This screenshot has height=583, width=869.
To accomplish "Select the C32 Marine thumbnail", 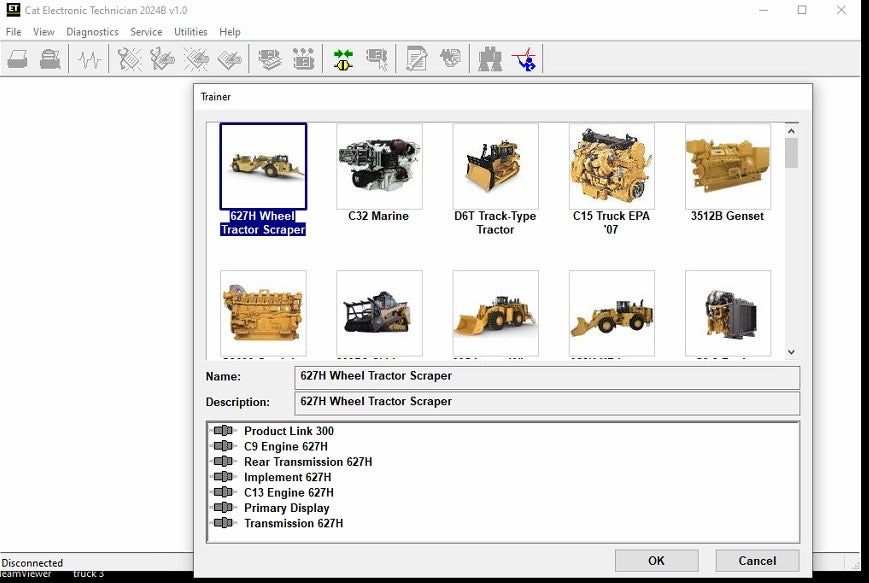I will pos(379,166).
